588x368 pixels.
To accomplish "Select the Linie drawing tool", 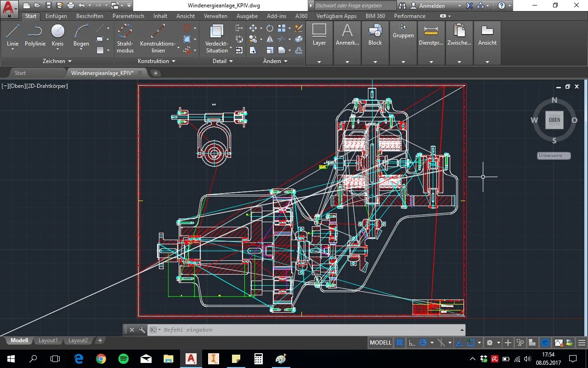I will (x=12, y=32).
